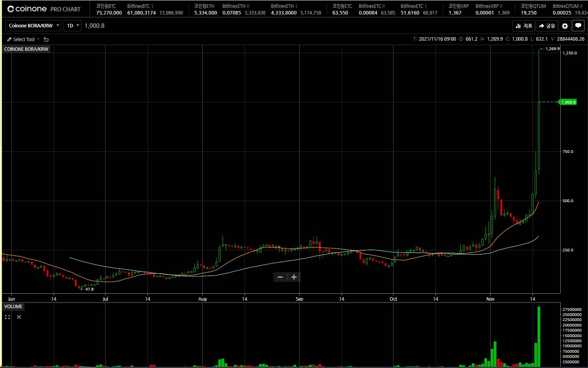This screenshot has width=588, height=368.
Task: Select BitfinexBTC $ ticker
Action: click(155, 9)
